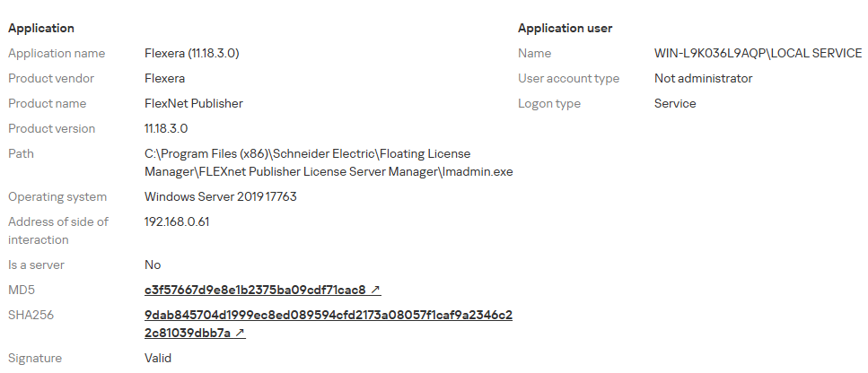This screenshot has width=868, height=373.
Task: Click the Logon type field label
Action: [549, 104]
